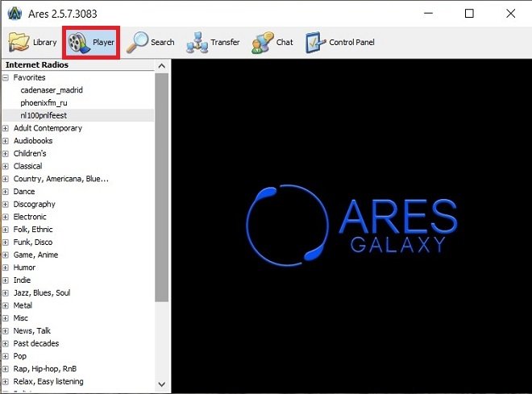This screenshot has height=394, width=532.
Task: Maximize the Ares window
Action: pyautogui.click(x=469, y=14)
